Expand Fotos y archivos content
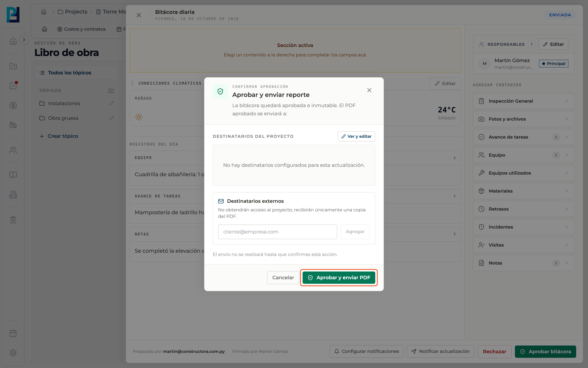Image resolution: width=588 pixels, height=368 pixels. [x=523, y=119]
